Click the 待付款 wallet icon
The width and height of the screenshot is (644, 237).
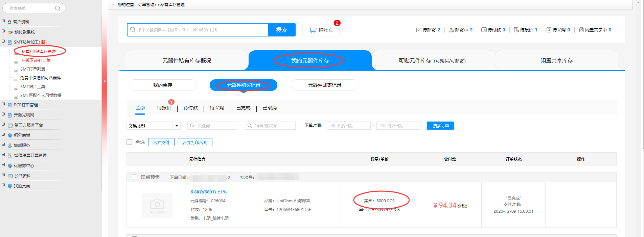pyautogui.click(x=484, y=30)
